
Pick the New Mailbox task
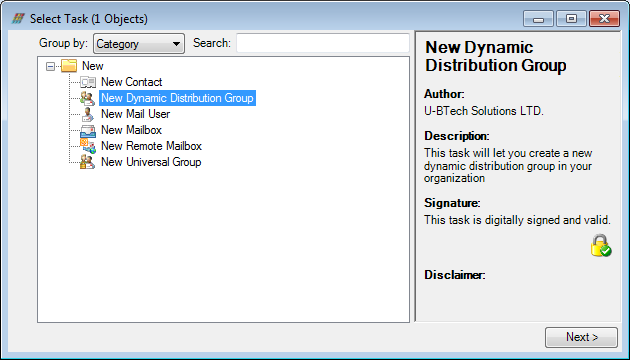click(131, 130)
